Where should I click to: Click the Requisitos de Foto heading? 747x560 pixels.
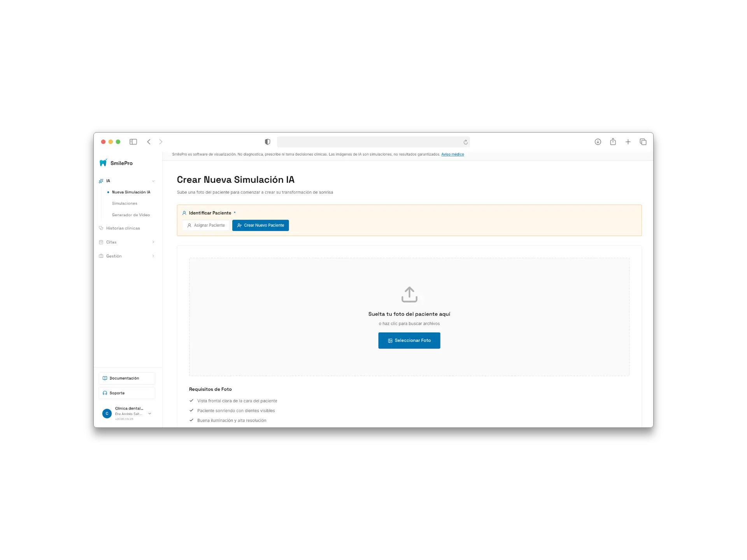210,389
